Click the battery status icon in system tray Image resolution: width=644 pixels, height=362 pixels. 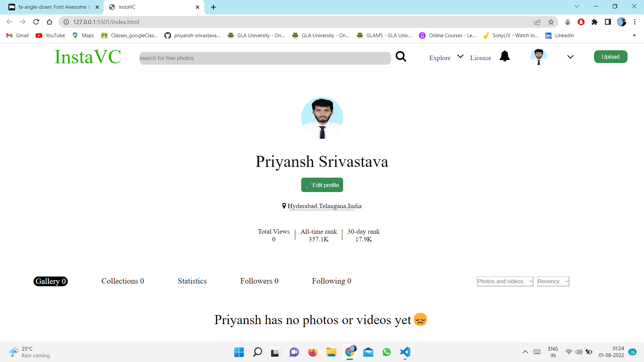[589, 352]
